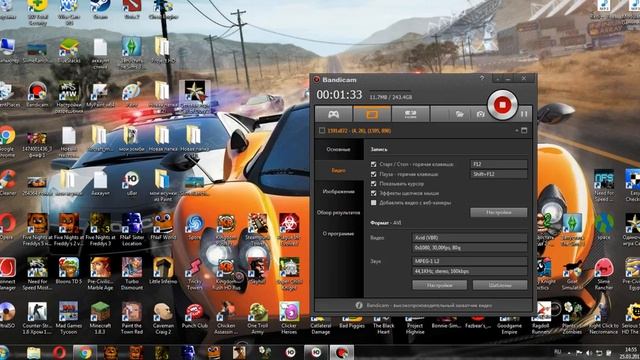Open Bandicam output folder icon
640x360 pixels.
pyautogui.click(x=460, y=115)
